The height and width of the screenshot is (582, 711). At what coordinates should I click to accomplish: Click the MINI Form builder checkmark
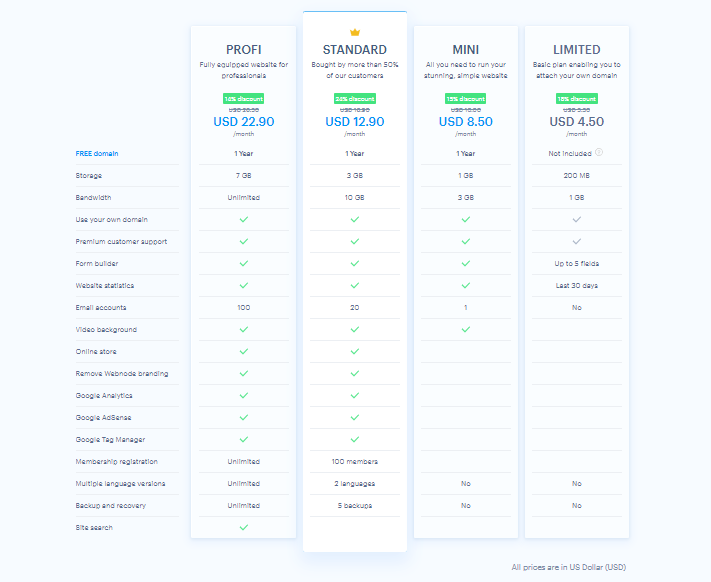point(465,264)
